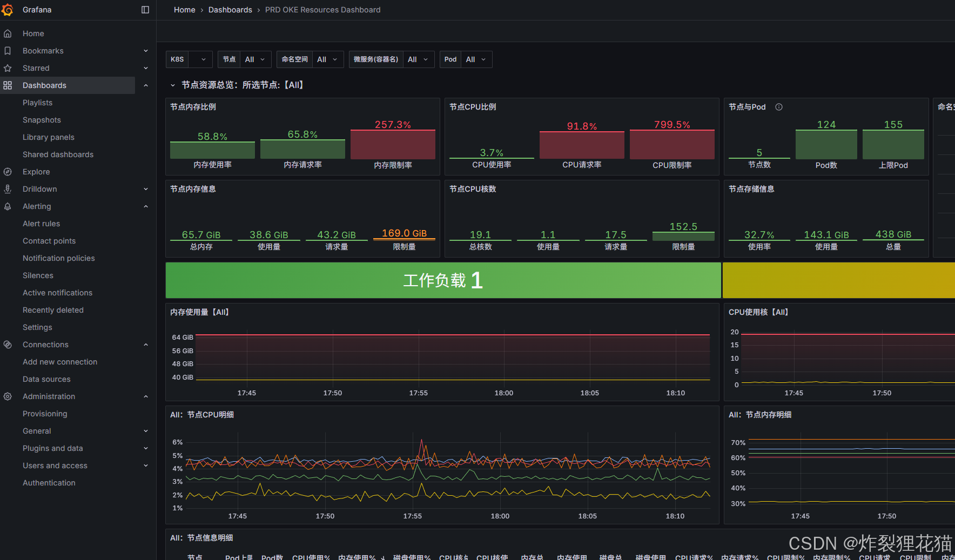Expand the Bookmarks section chevron
The image size is (955, 560).
click(x=146, y=51)
